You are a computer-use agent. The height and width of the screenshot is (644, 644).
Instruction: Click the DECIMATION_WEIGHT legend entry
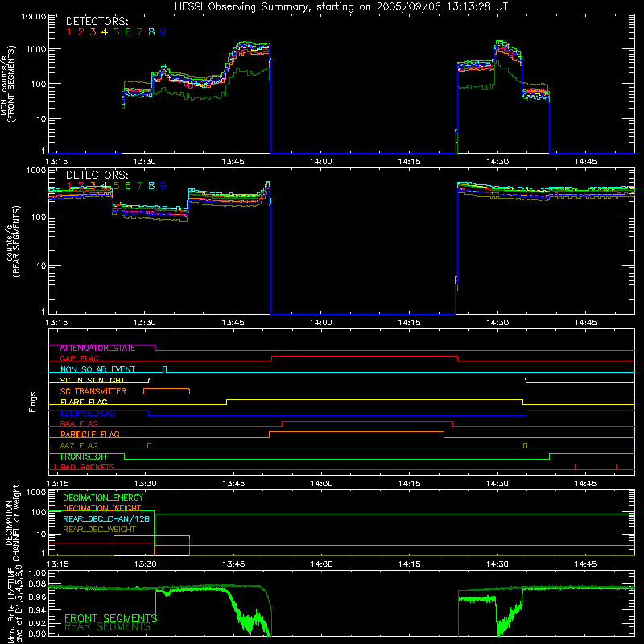click(x=102, y=508)
